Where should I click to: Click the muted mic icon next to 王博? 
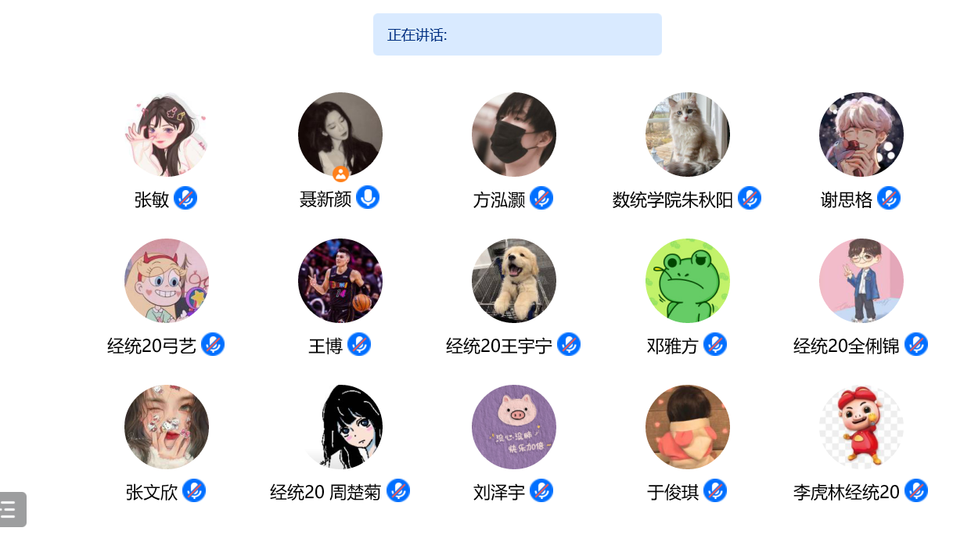(359, 344)
